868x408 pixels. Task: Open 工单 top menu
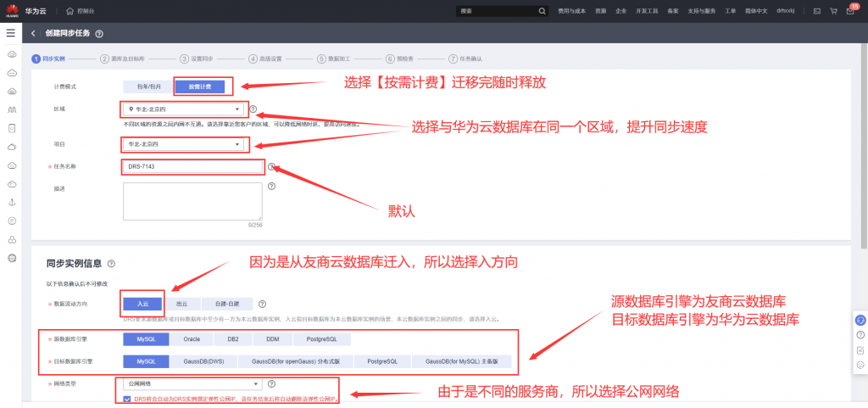tap(730, 11)
